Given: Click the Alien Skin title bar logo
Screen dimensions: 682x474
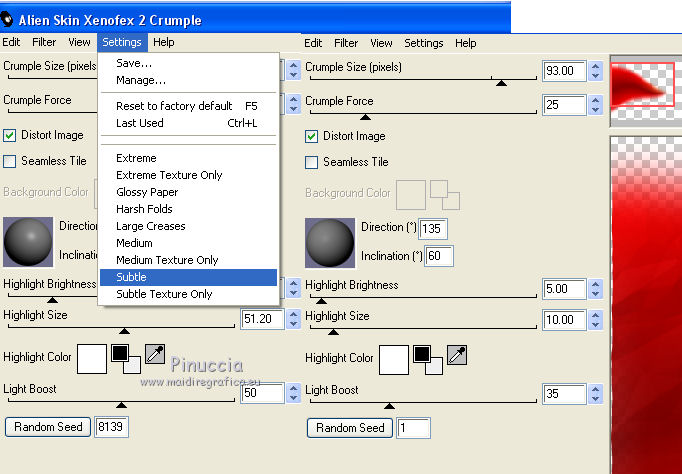Looking at the screenshot, I should (7, 19).
